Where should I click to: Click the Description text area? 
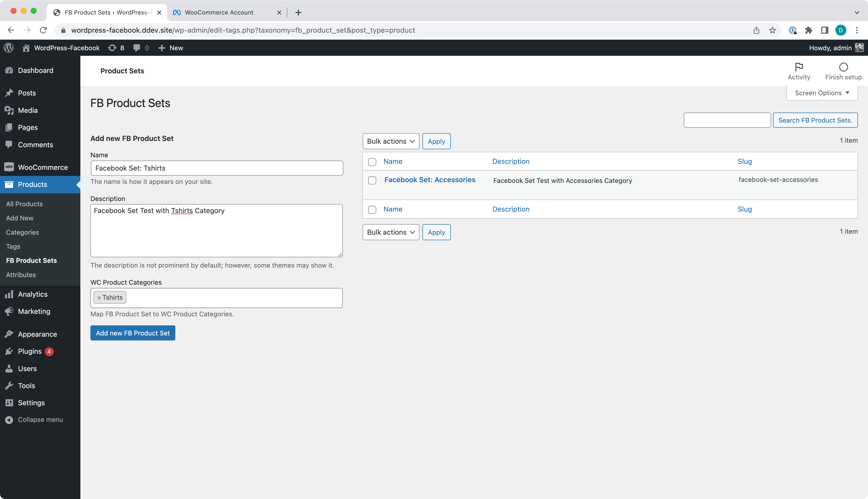[216, 231]
